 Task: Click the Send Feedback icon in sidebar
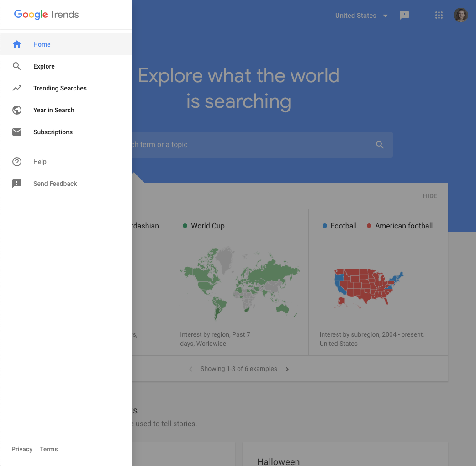point(17,184)
